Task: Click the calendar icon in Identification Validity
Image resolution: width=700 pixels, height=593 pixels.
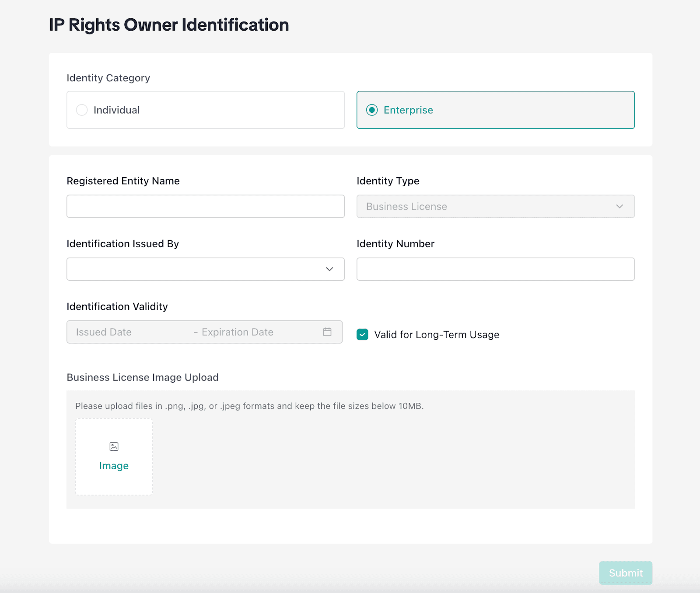Action: point(327,332)
